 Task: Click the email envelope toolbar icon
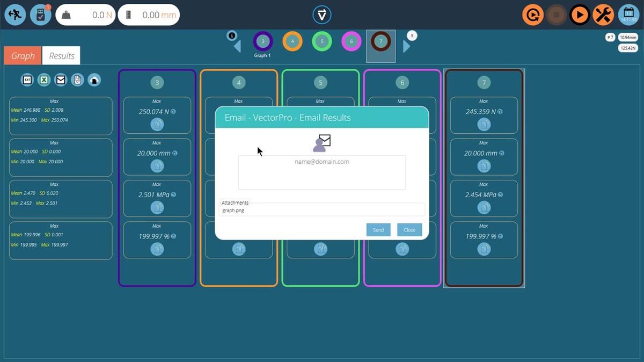pyautogui.click(x=61, y=80)
